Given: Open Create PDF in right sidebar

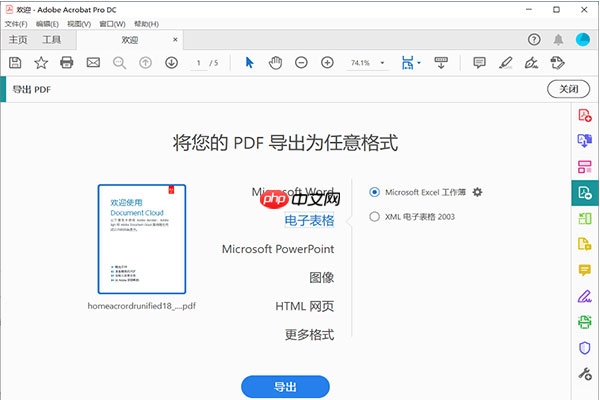Looking at the screenshot, I should coord(585,115).
